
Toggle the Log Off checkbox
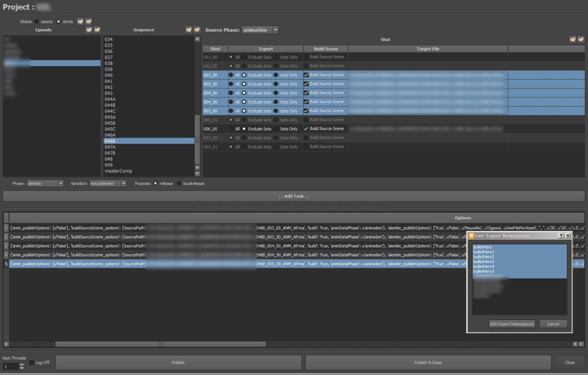tap(32, 362)
